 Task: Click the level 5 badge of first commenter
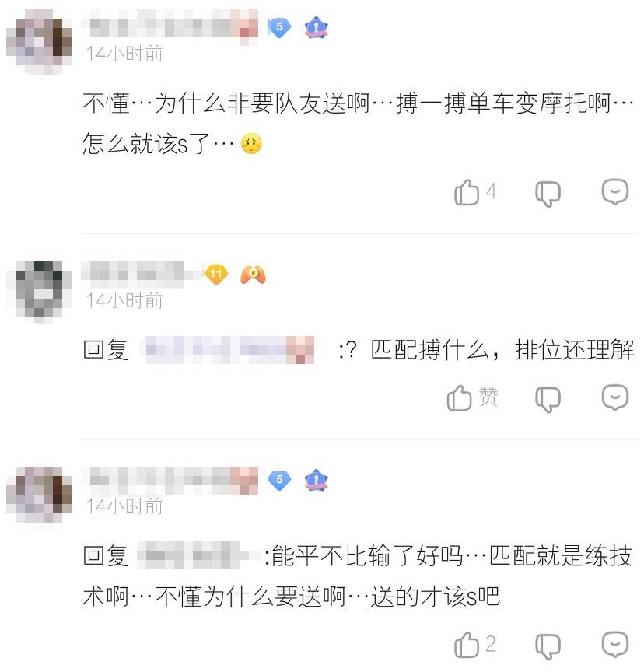[x=279, y=27]
